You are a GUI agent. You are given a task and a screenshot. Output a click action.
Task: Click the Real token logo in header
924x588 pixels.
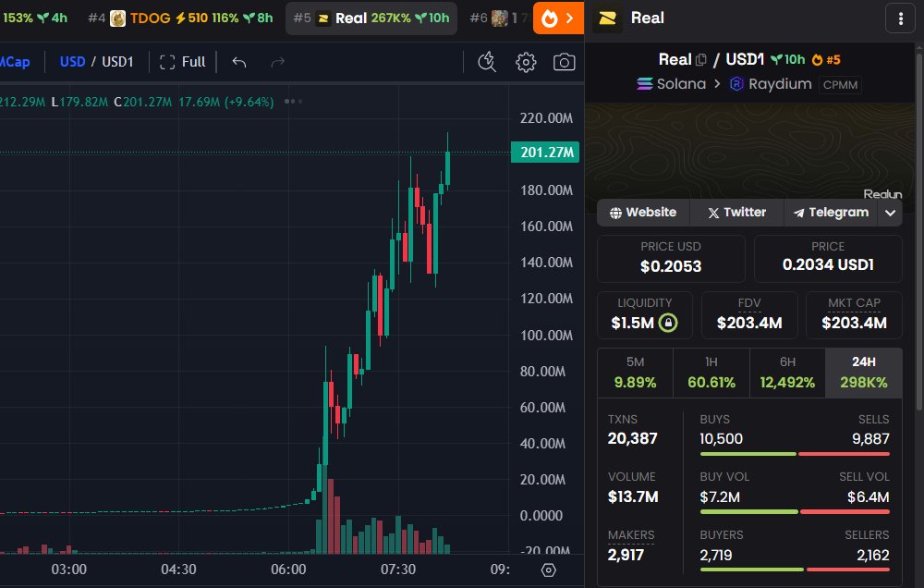tap(607, 18)
